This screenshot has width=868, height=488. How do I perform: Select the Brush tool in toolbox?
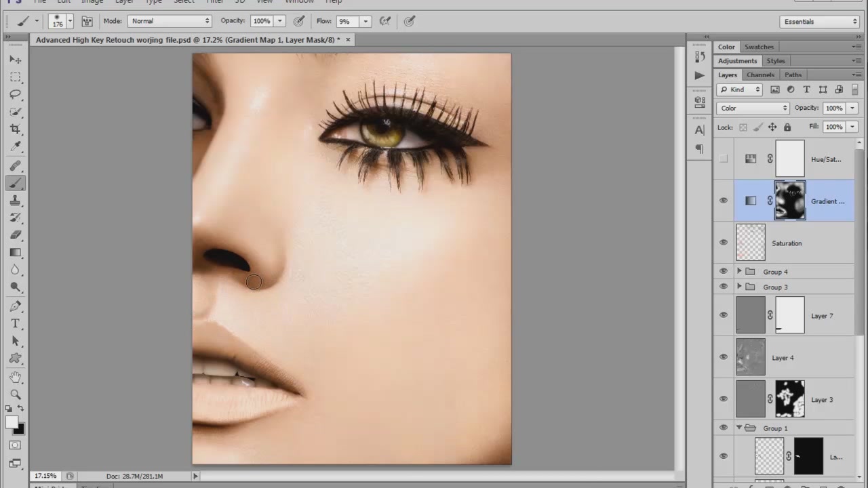click(x=15, y=183)
